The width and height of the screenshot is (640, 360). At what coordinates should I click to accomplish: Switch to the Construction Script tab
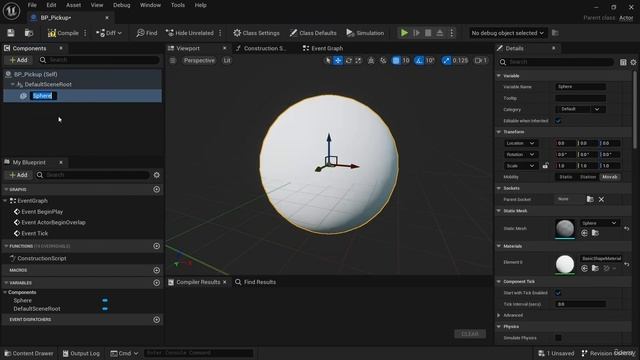[261, 48]
